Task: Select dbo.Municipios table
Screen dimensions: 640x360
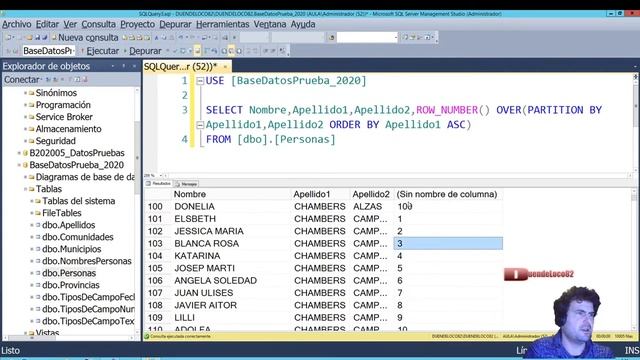Action: click(x=71, y=249)
